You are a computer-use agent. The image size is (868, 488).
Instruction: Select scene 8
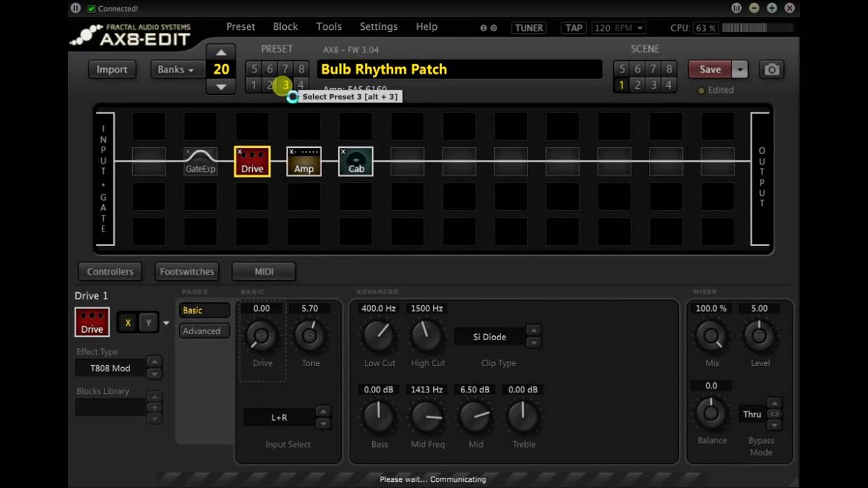669,68
